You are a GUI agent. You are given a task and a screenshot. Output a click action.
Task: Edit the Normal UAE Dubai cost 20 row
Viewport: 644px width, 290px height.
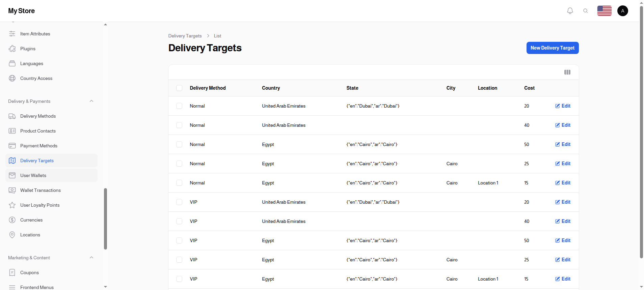tap(563, 106)
